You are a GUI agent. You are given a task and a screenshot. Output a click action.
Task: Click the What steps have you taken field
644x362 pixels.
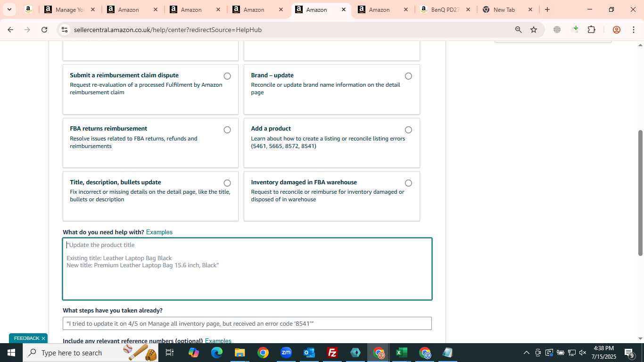click(247, 323)
